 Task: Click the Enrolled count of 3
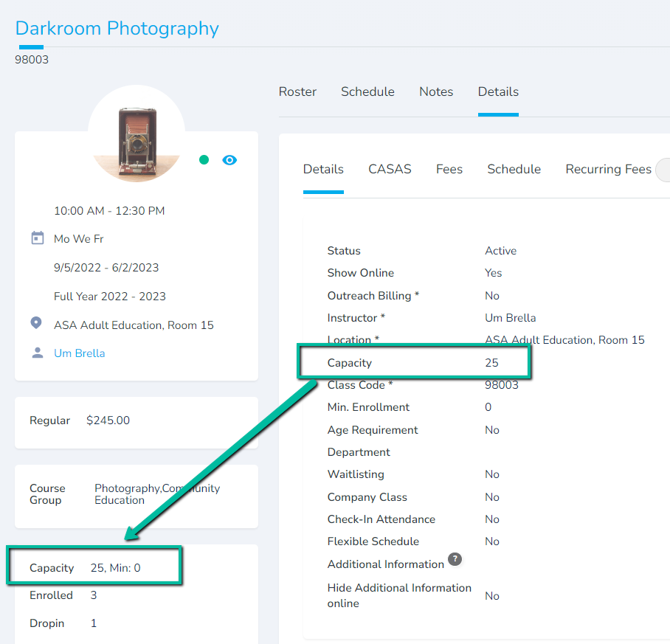94,595
